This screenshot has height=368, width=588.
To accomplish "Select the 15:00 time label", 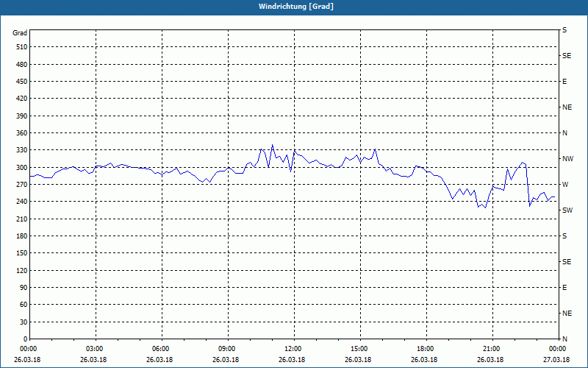I will click(x=359, y=349).
